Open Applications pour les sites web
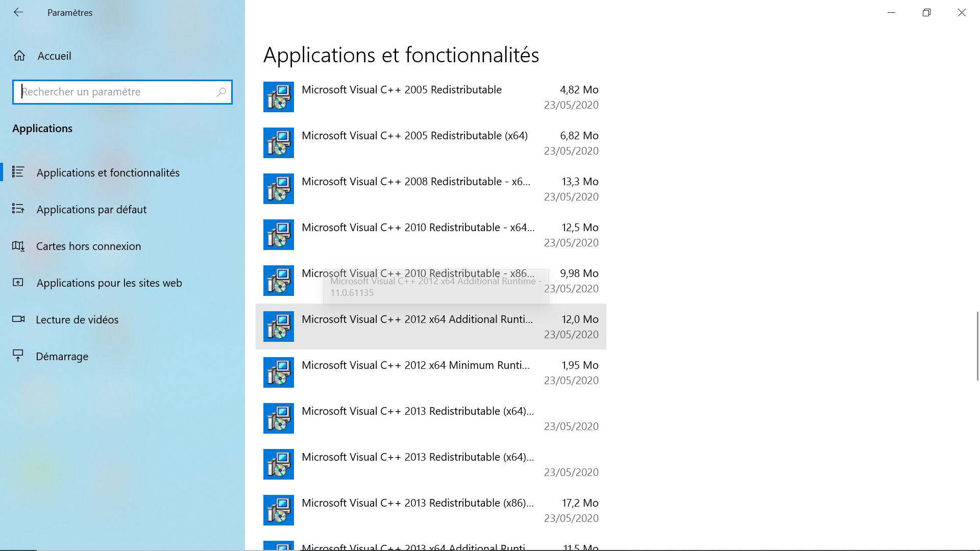 pyautogui.click(x=109, y=283)
